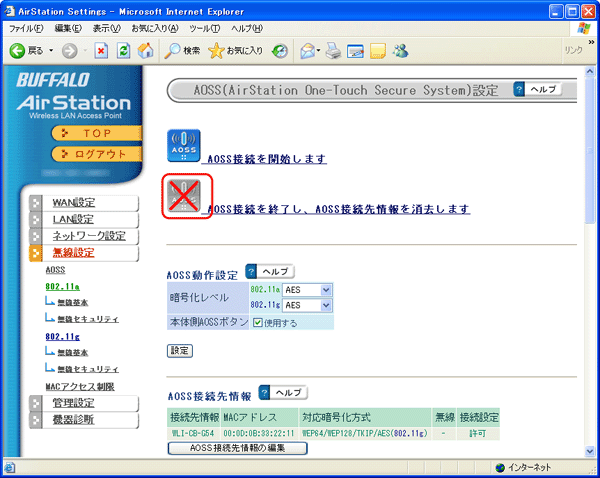Open 機器診断 in the sidebar

73,420
